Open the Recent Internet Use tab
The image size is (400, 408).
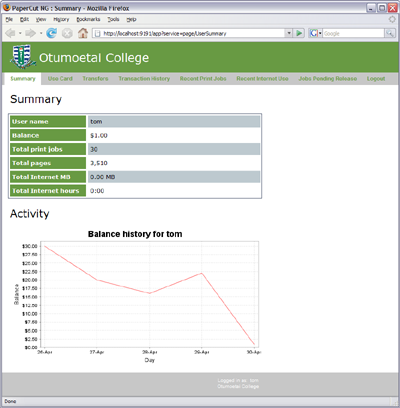point(262,79)
